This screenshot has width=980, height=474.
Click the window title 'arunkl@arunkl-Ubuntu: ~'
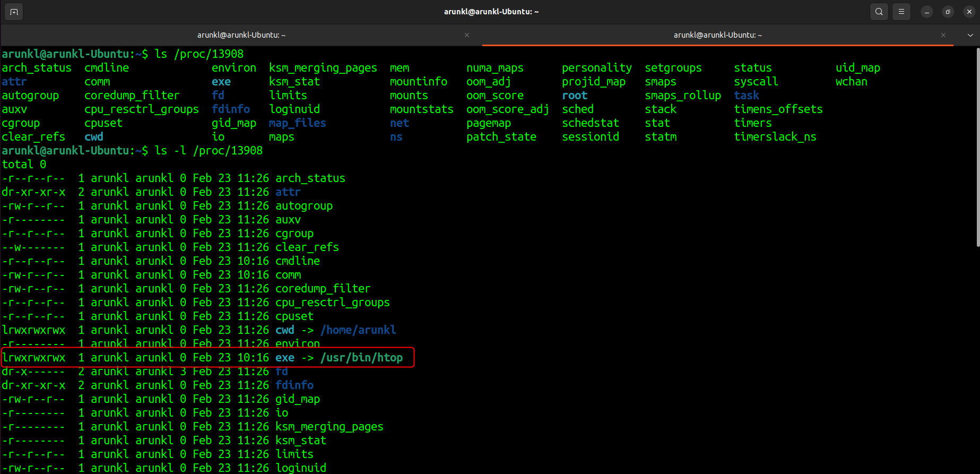point(491,12)
